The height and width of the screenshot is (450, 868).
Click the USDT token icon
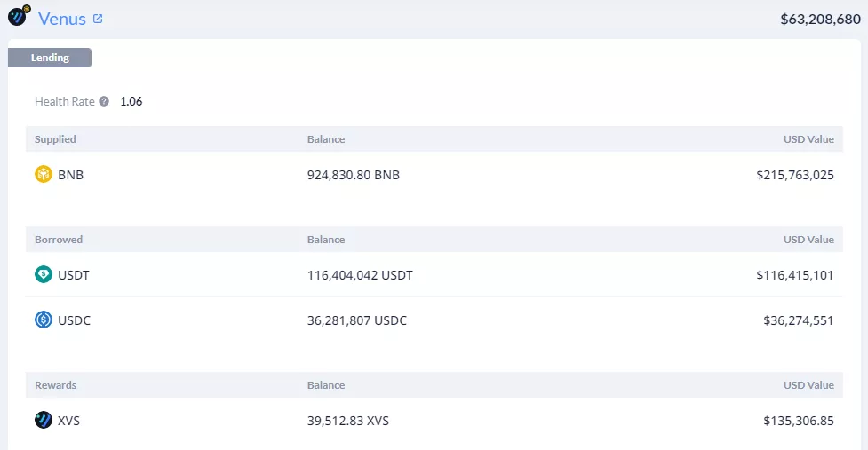click(x=44, y=275)
